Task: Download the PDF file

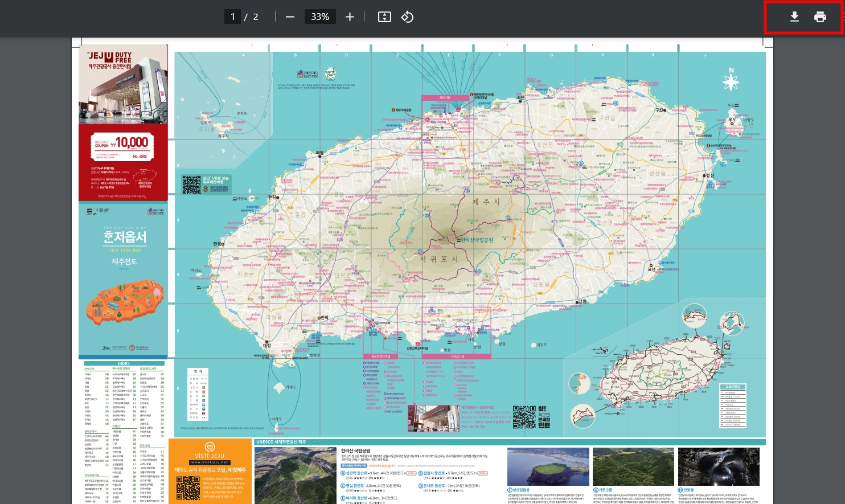Action: (794, 17)
